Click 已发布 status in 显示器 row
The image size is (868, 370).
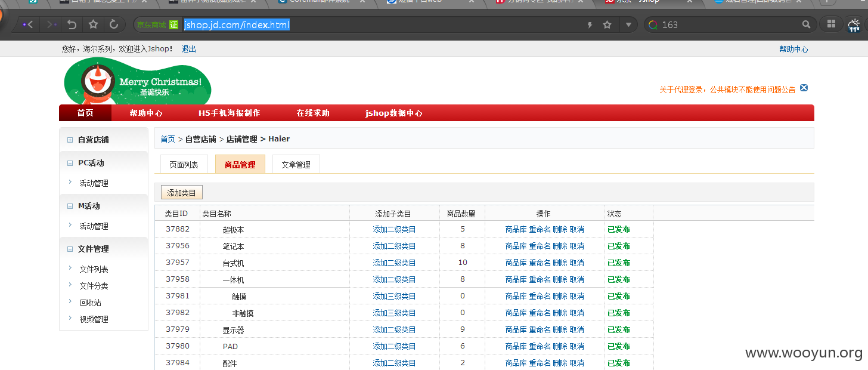(618, 329)
